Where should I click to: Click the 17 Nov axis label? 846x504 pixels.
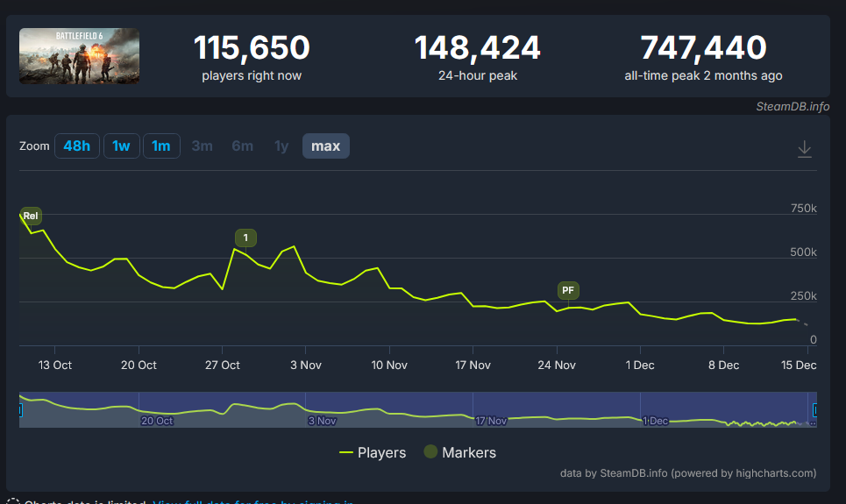coord(473,365)
